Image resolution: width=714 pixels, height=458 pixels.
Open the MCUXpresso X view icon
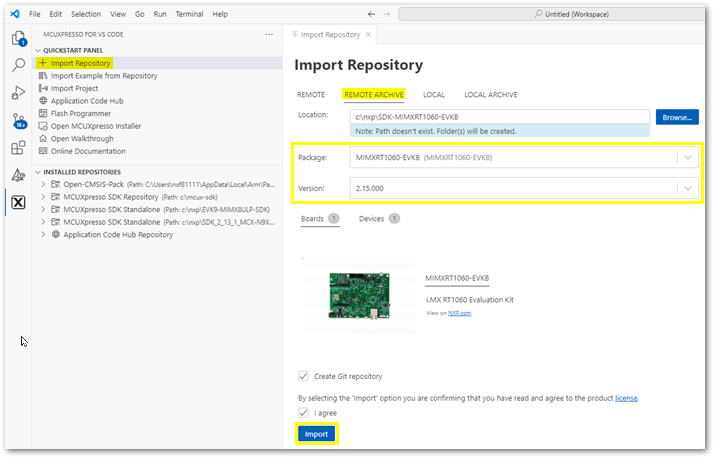click(x=18, y=202)
